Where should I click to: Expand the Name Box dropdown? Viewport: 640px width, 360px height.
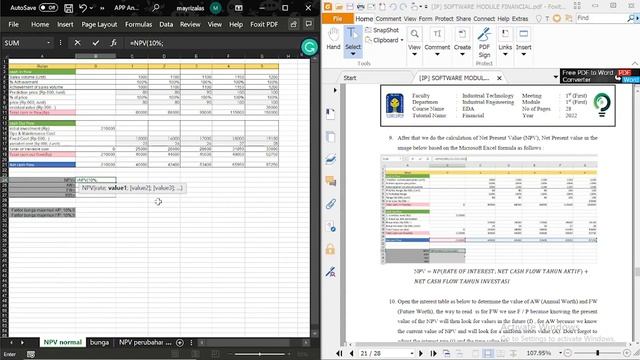(49, 43)
